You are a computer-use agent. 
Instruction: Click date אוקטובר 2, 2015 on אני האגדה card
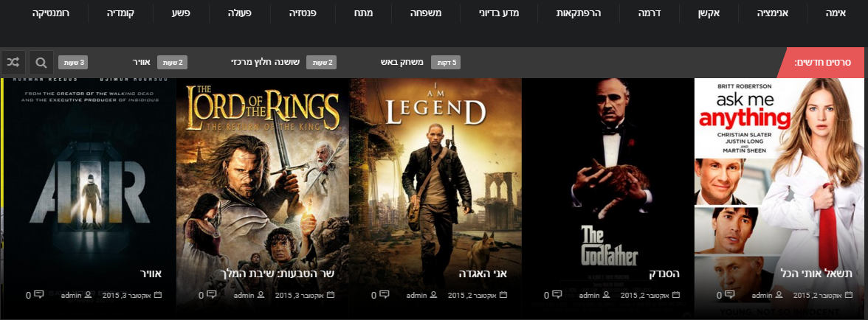tap(472, 295)
